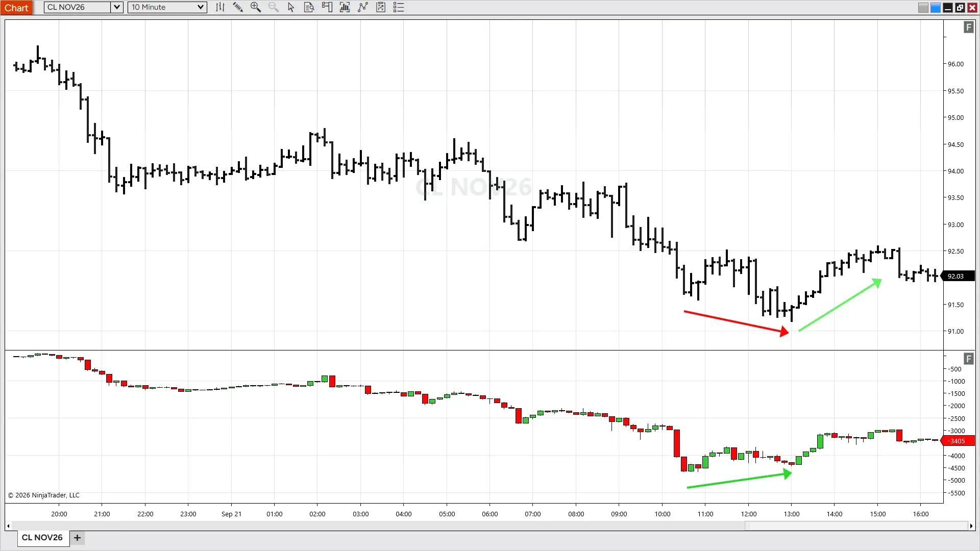
Task: Click the gray link color square
Action: (x=923, y=8)
